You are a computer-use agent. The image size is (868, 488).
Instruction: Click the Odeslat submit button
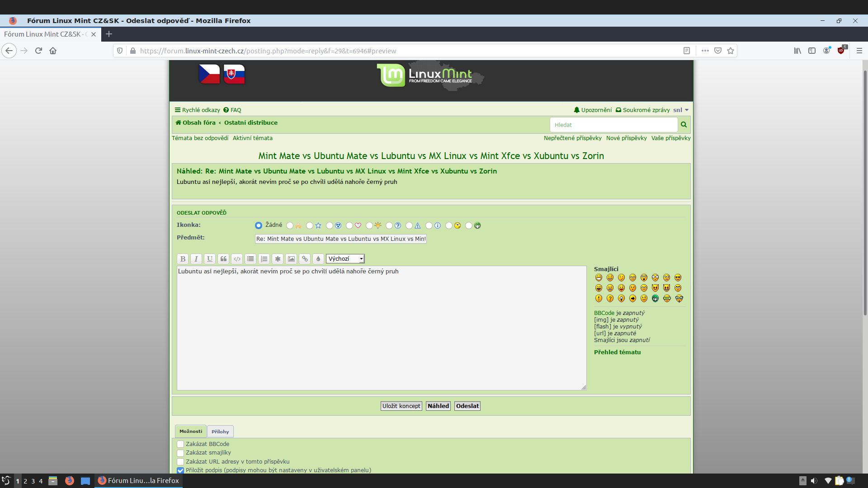pos(467,406)
